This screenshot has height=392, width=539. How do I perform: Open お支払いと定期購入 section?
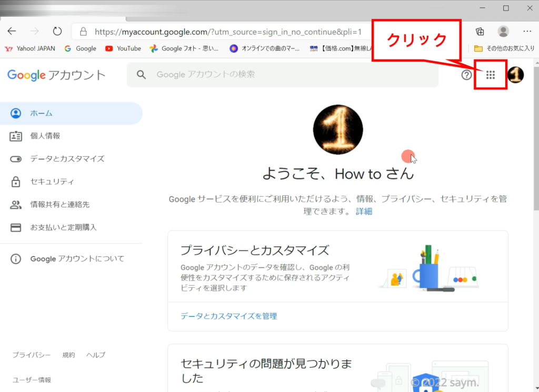click(x=63, y=227)
